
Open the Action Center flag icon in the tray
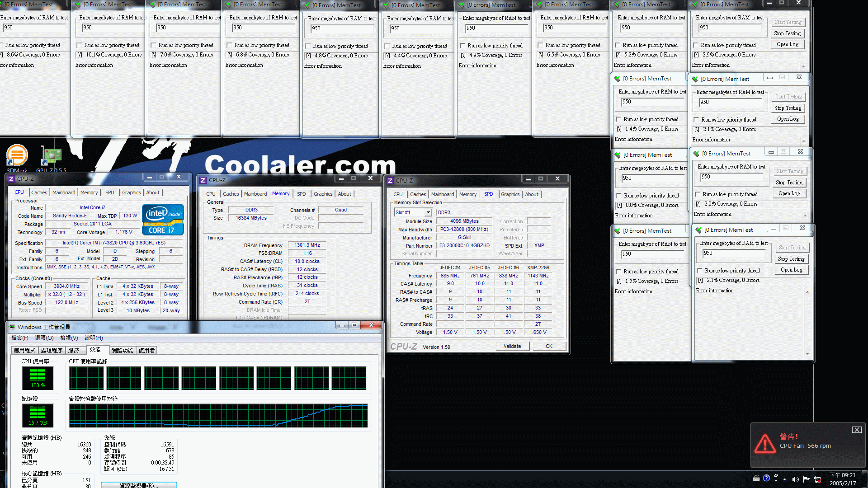click(806, 479)
